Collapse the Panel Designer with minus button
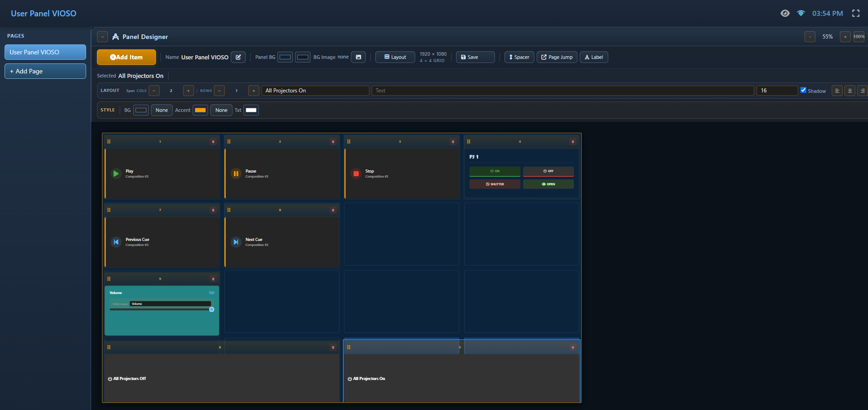Screen dimensions: 868x410 pos(102,37)
